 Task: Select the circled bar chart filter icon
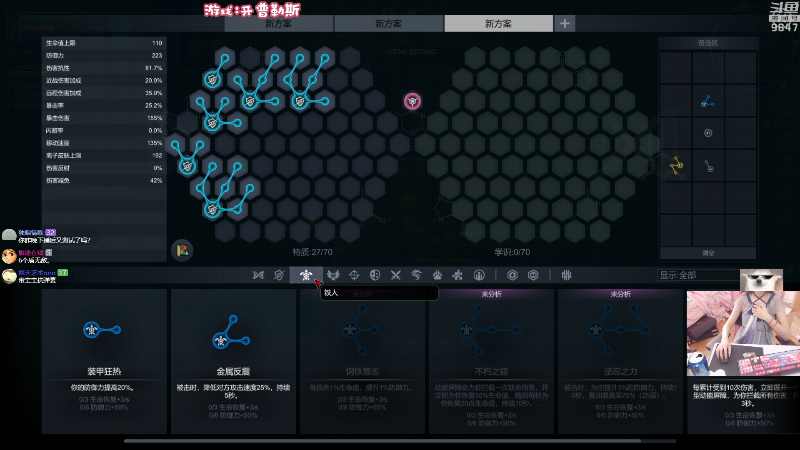pos(479,275)
